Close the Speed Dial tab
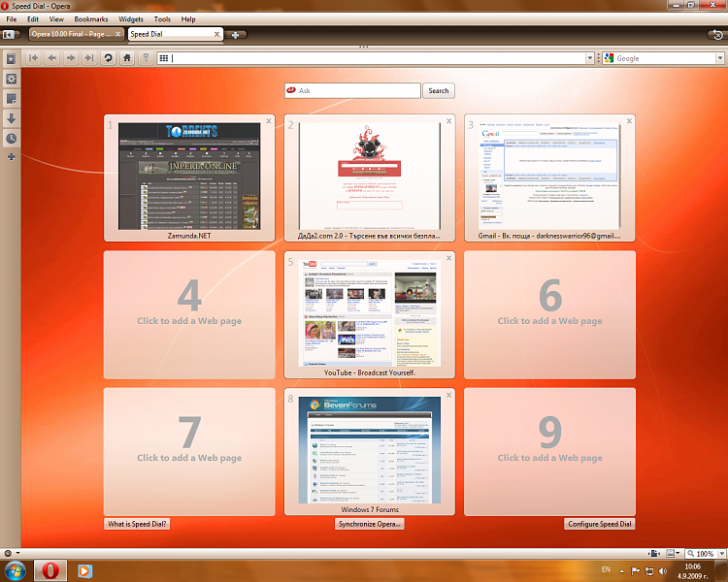 (216, 34)
